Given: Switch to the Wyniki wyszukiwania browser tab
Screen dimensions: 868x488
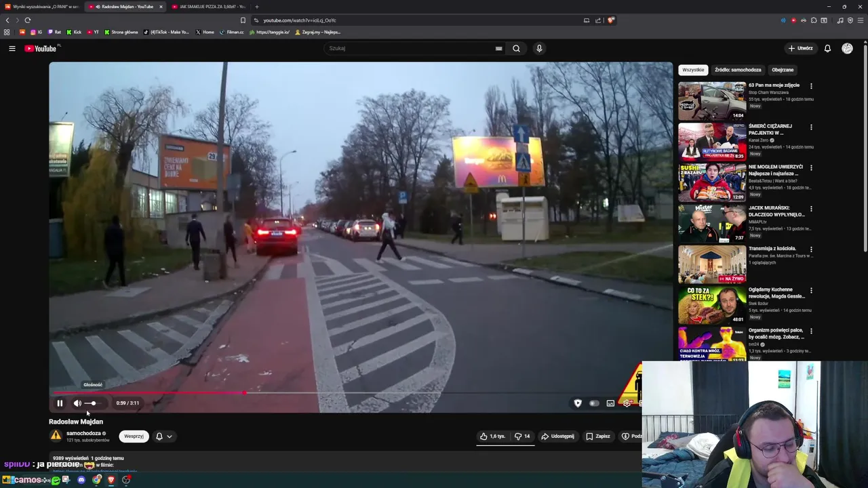Looking at the screenshot, I should 41,7.
